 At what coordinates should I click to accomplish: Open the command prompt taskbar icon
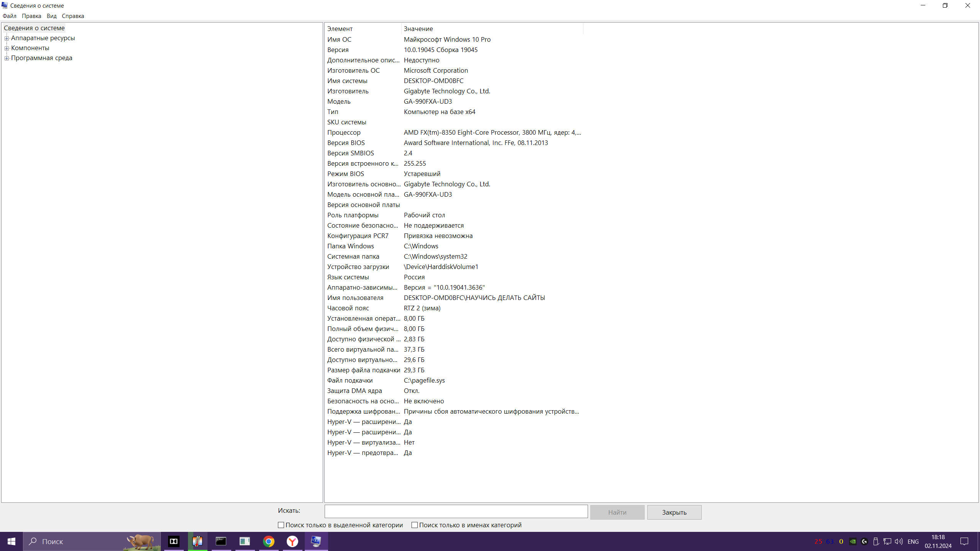pyautogui.click(x=221, y=541)
